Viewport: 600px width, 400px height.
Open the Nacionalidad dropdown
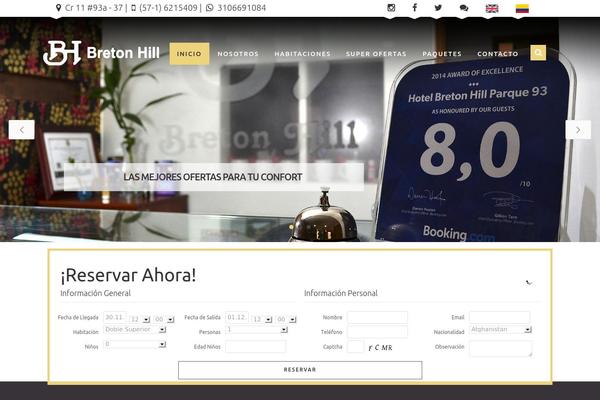501,330
